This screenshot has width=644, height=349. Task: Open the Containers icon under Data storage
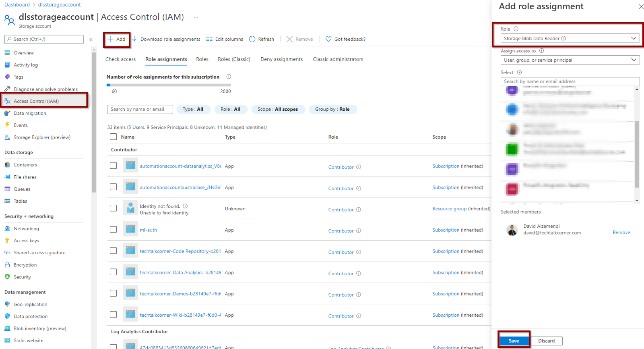click(x=7, y=165)
